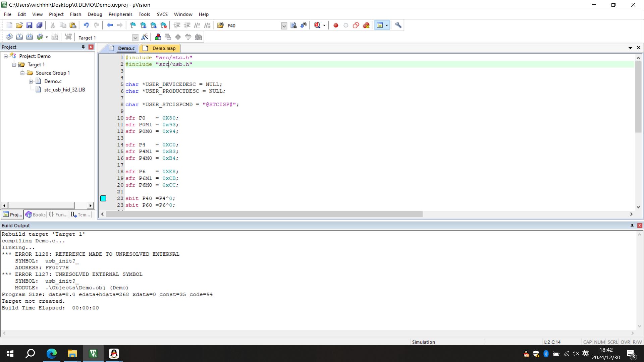This screenshot has width=644, height=362.
Task: Click the cyan bookmark marker at line 22
Action: point(103,198)
